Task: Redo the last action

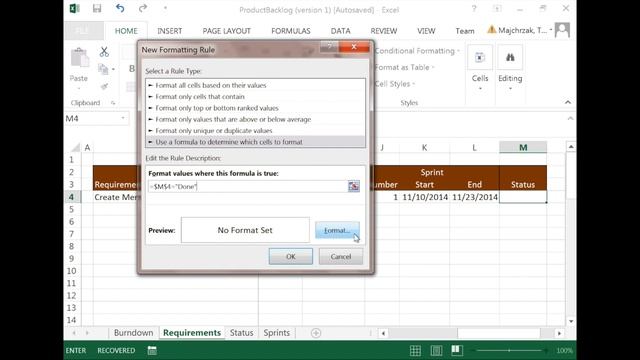Action: pos(142,8)
